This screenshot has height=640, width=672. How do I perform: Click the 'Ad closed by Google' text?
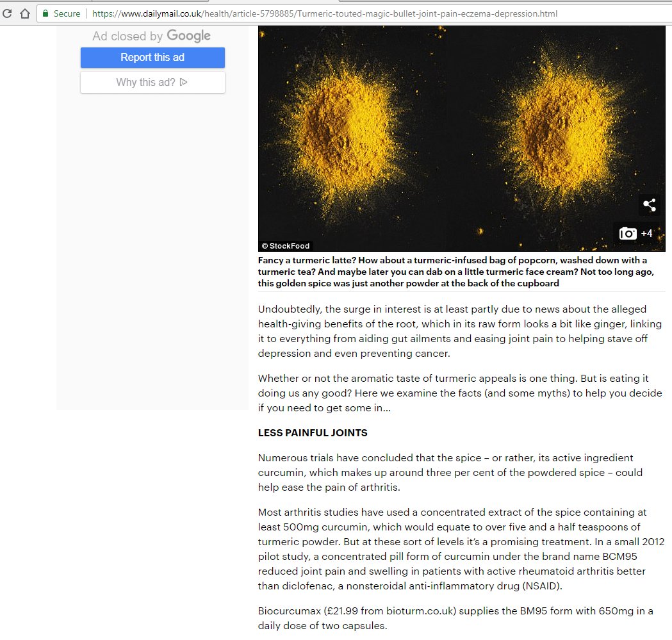pos(151,36)
